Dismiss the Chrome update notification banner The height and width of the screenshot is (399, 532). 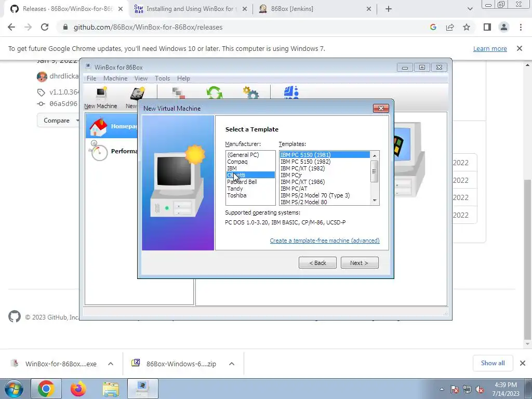[519, 48]
